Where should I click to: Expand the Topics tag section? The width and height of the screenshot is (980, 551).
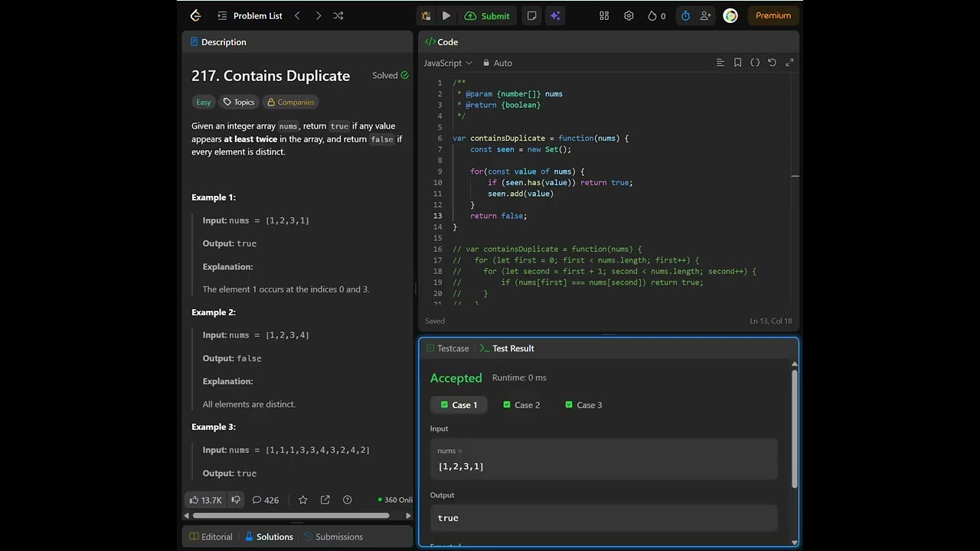(239, 102)
